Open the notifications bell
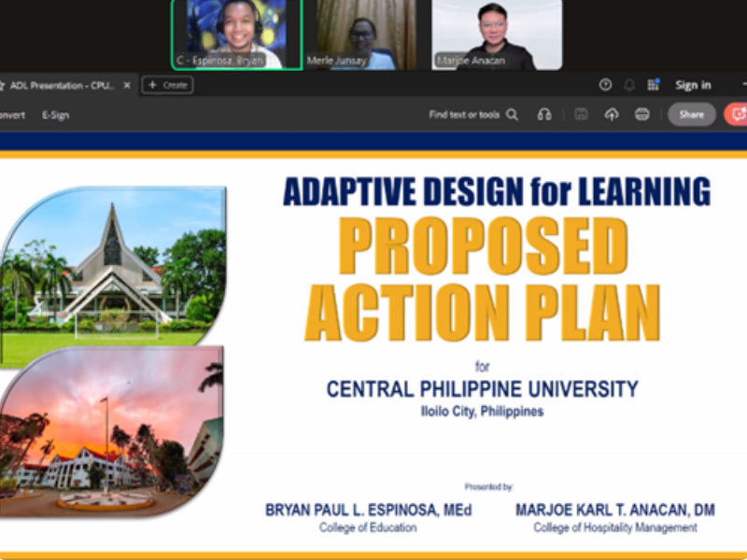 tap(629, 85)
